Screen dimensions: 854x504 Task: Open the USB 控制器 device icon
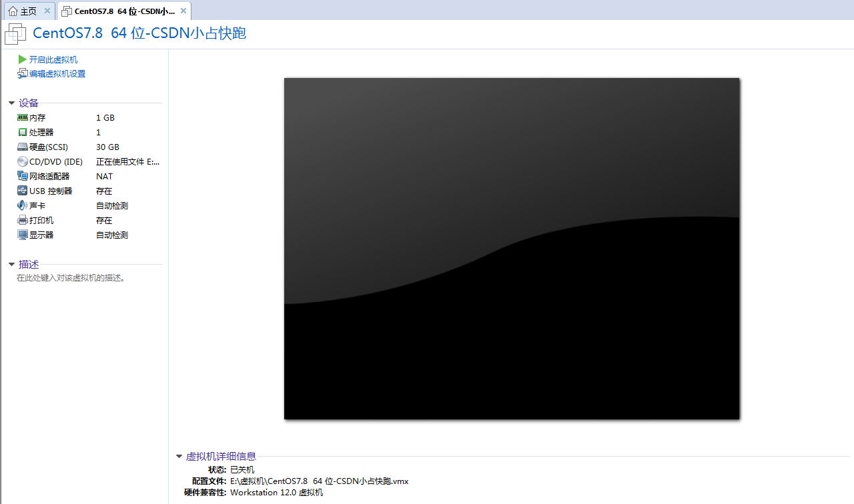tap(22, 191)
